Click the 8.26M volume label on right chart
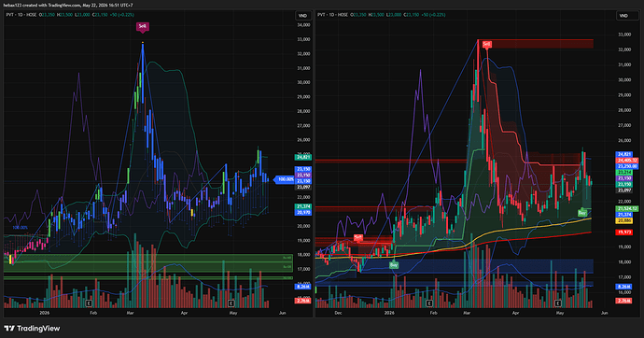Screen dimensions: 644x338 pos(623,287)
